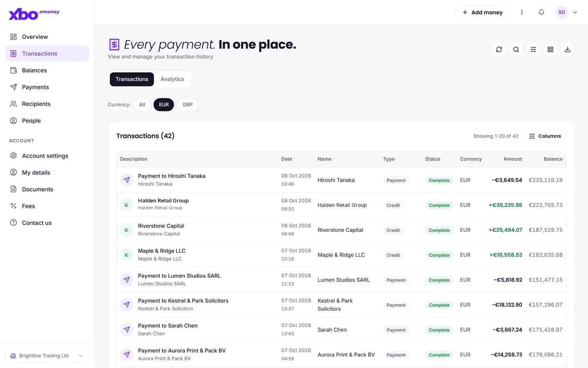Click the Aurora Print & Pack BV payment icon
This screenshot has width=588, height=368.
point(127,355)
